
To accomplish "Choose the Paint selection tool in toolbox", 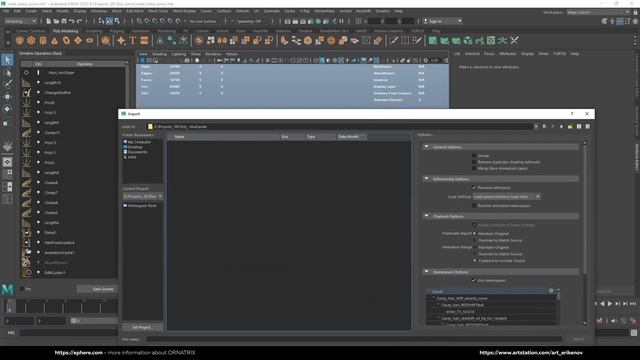I will point(7,84).
